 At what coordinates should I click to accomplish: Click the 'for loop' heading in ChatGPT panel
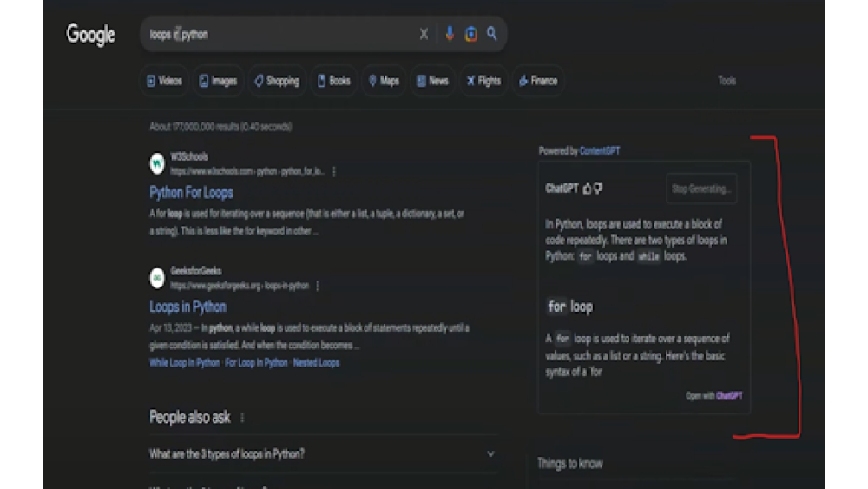point(569,307)
